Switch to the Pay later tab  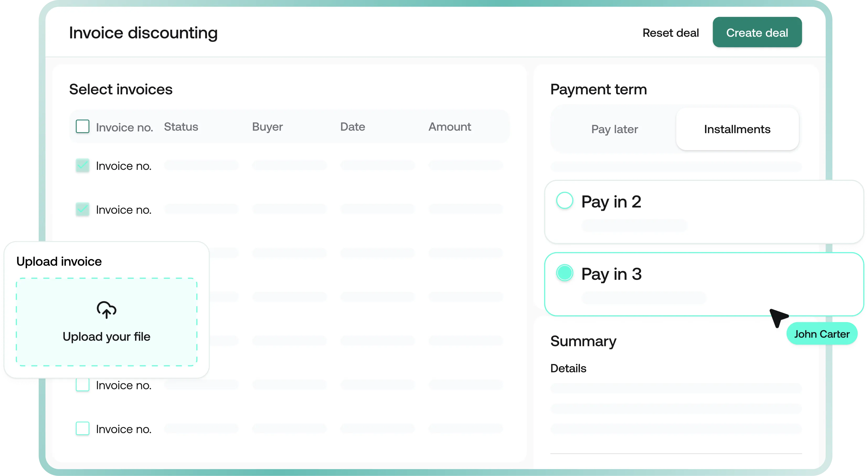coord(615,129)
